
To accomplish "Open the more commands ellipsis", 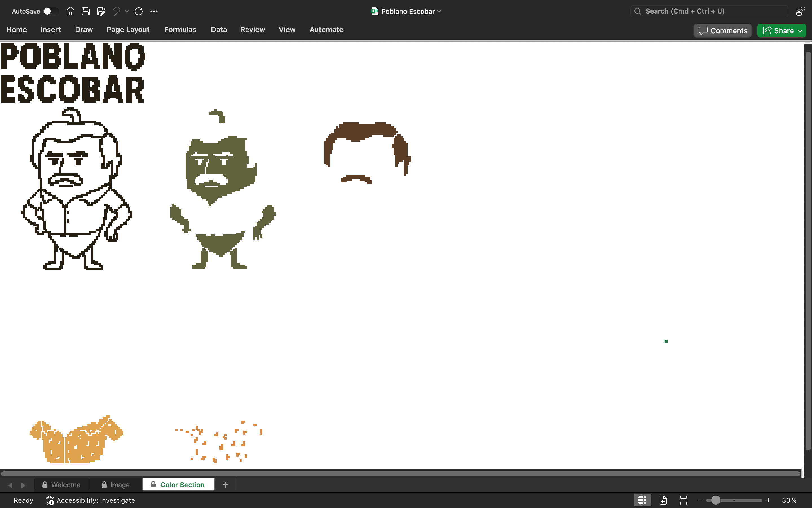I will (x=154, y=11).
